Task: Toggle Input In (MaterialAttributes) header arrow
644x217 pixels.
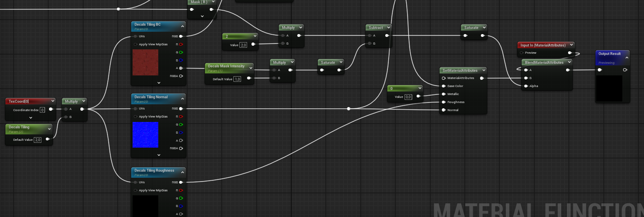Action: point(571,45)
